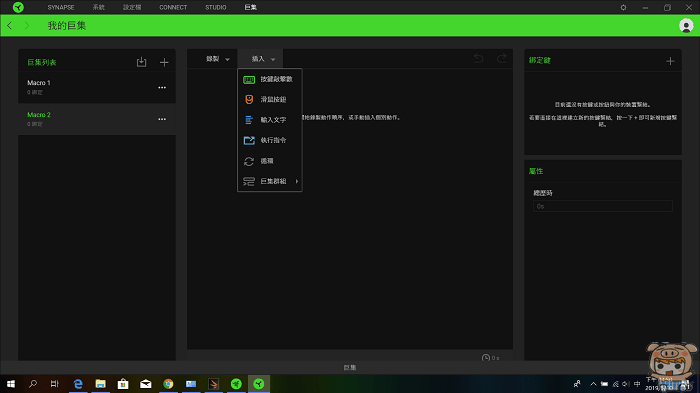Open the 系統 tab
Viewport: 700px width, 393px height.
(x=99, y=8)
